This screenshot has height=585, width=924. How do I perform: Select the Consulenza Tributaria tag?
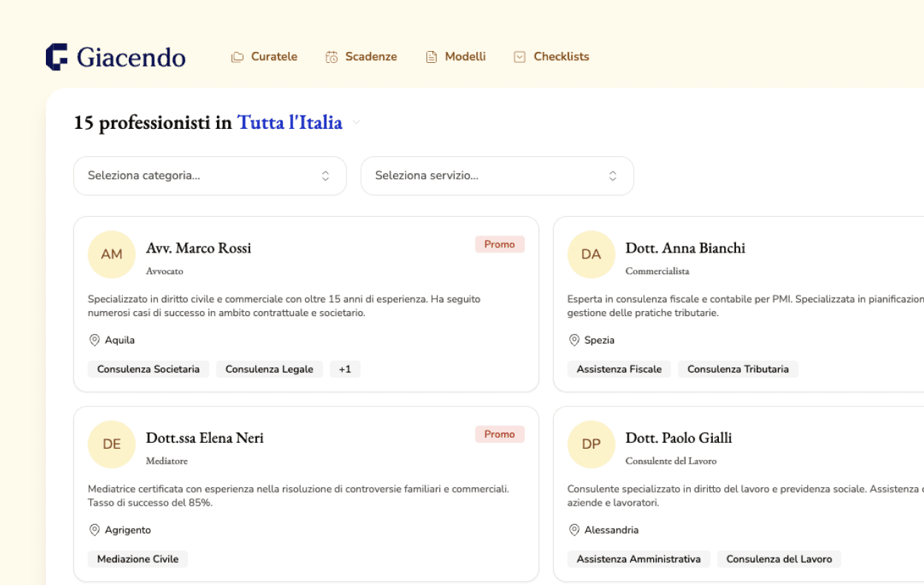pos(738,369)
